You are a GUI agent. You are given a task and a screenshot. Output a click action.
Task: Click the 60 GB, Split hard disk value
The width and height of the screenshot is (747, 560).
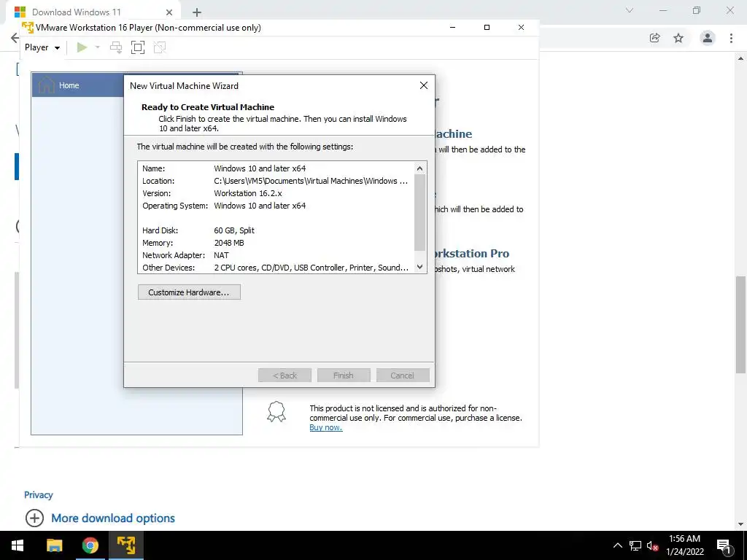pos(234,230)
